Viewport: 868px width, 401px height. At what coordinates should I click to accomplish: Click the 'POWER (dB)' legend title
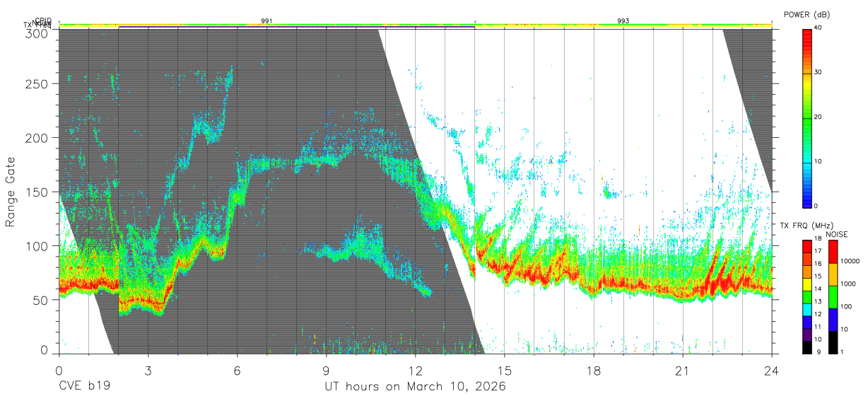pos(807,14)
